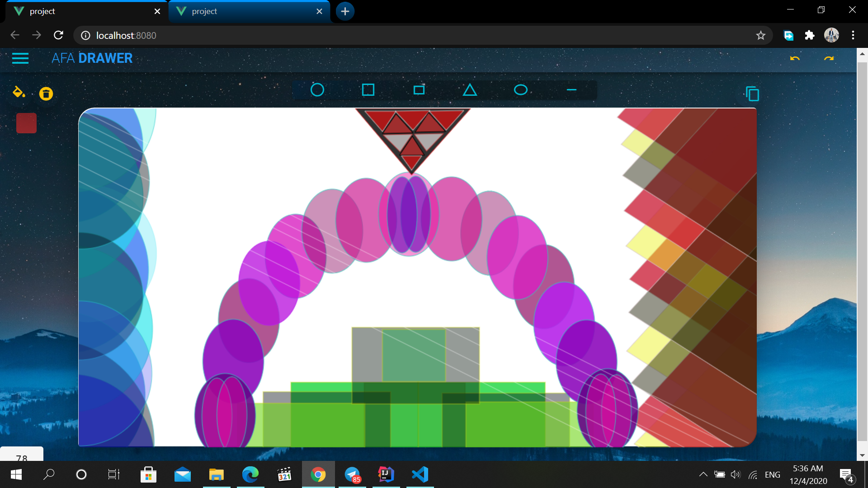Image resolution: width=868 pixels, height=488 pixels.
Task: Choose the ellipse shape tool
Action: [x=520, y=89]
